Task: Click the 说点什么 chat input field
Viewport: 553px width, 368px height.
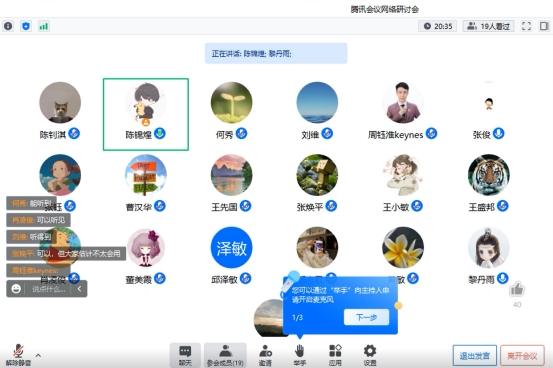Action: click(49, 289)
